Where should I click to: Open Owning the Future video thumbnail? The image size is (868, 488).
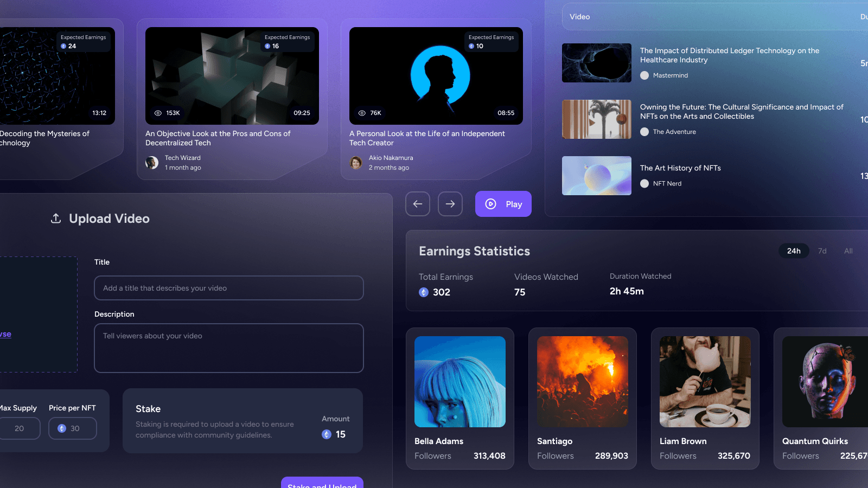pyautogui.click(x=597, y=119)
